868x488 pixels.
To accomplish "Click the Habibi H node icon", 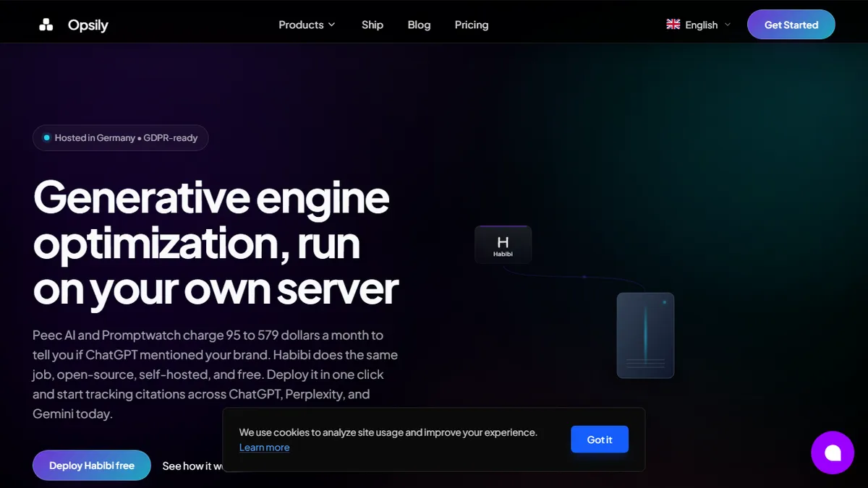I will 503,244.
